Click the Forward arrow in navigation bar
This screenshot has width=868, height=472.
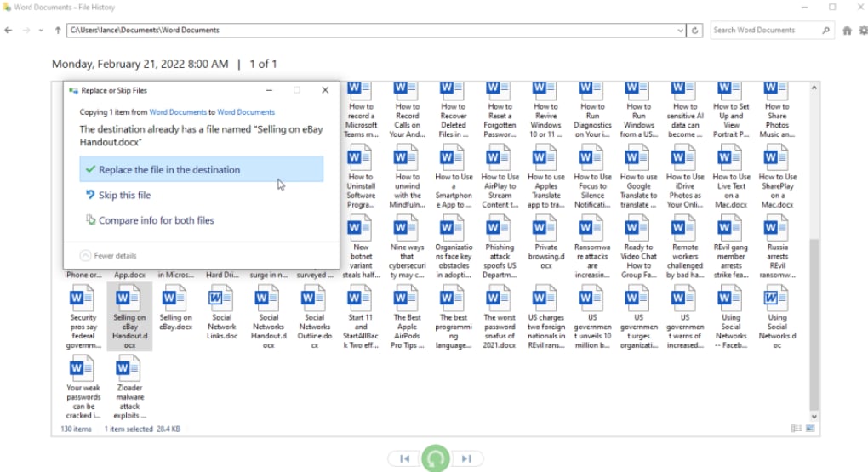(26, 31)
